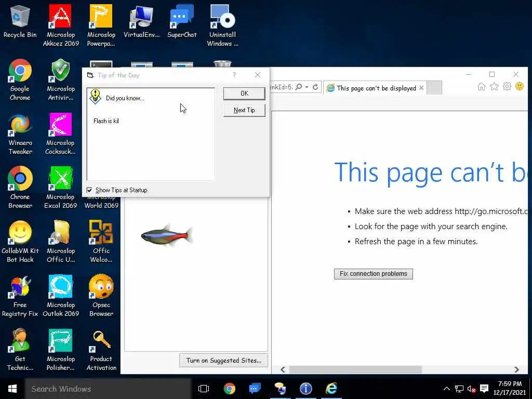This screenshot has height=399, width=532.
Task: Click the fish image in the IE page
Action: [167, 235]
